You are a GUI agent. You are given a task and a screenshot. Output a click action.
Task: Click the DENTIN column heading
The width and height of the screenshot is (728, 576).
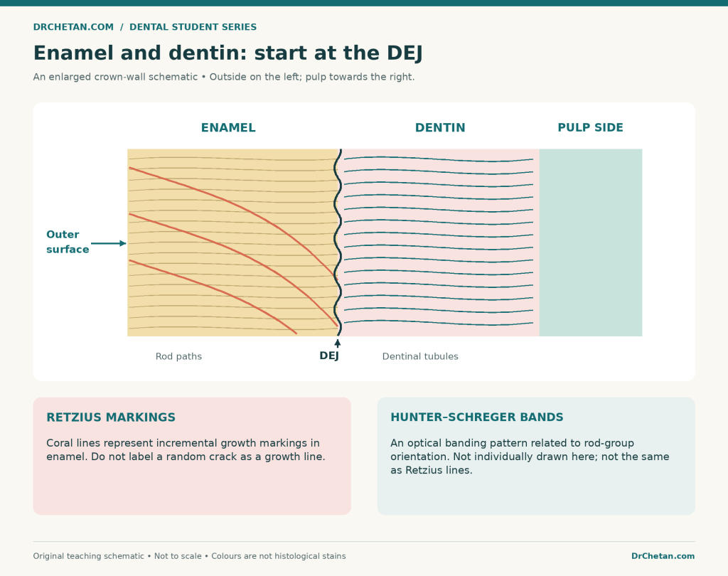(x=440, y=128)
